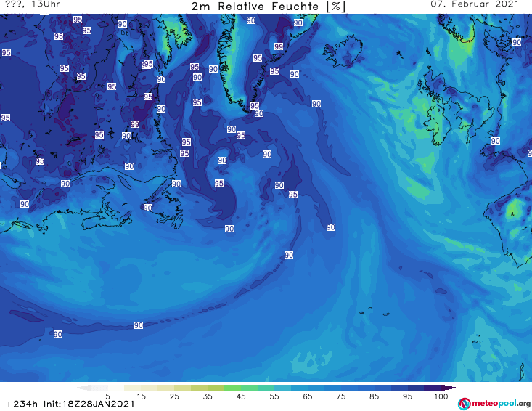Pick the bright green legend swatch right of 45
The height and width of the screenshot is (411, 532).
[x=250, y=388]
